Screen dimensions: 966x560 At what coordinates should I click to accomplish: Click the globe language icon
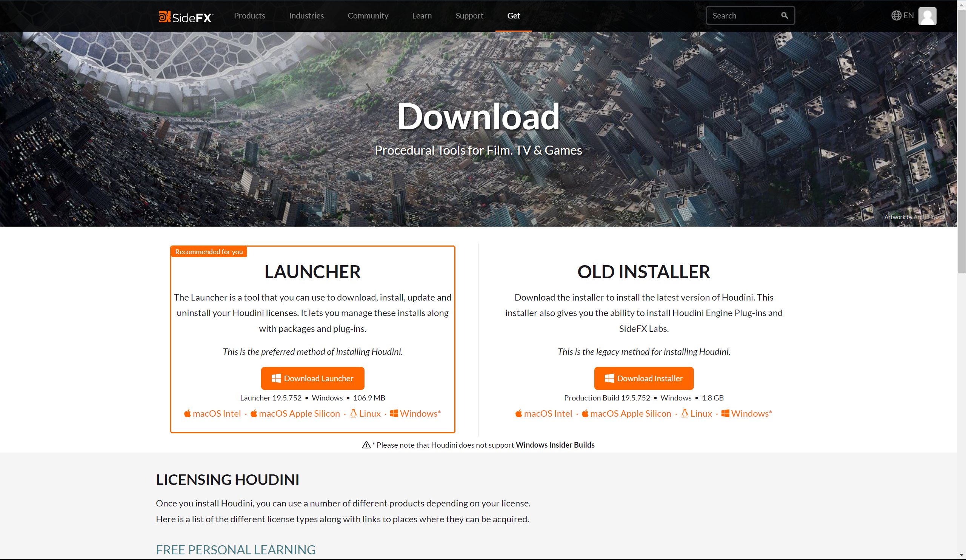896,16
